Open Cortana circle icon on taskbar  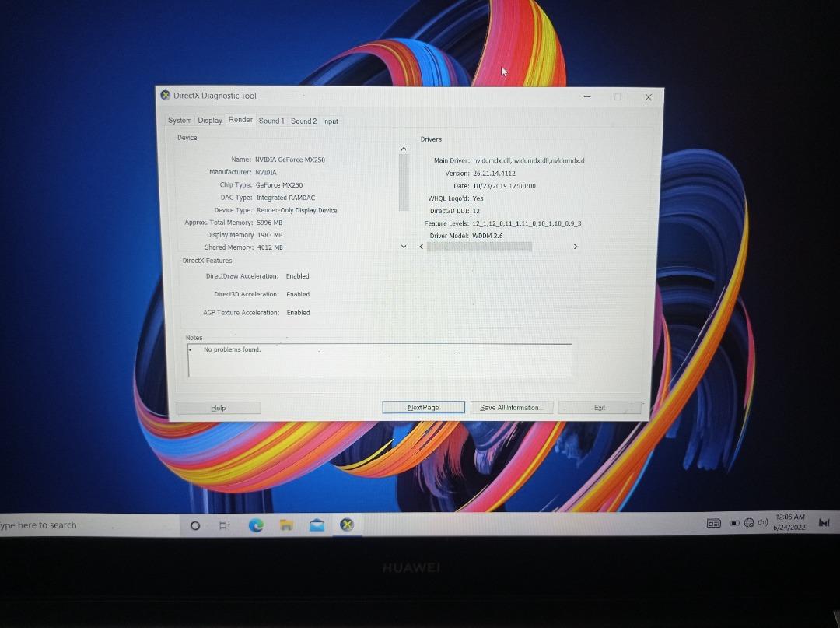(195, 525)
